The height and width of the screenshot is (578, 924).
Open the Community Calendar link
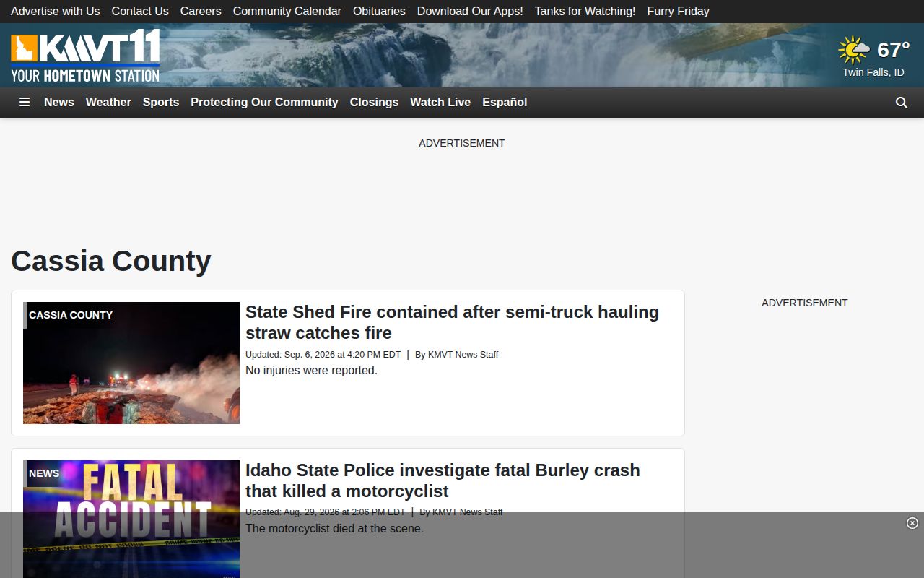[x=287, y=12]
